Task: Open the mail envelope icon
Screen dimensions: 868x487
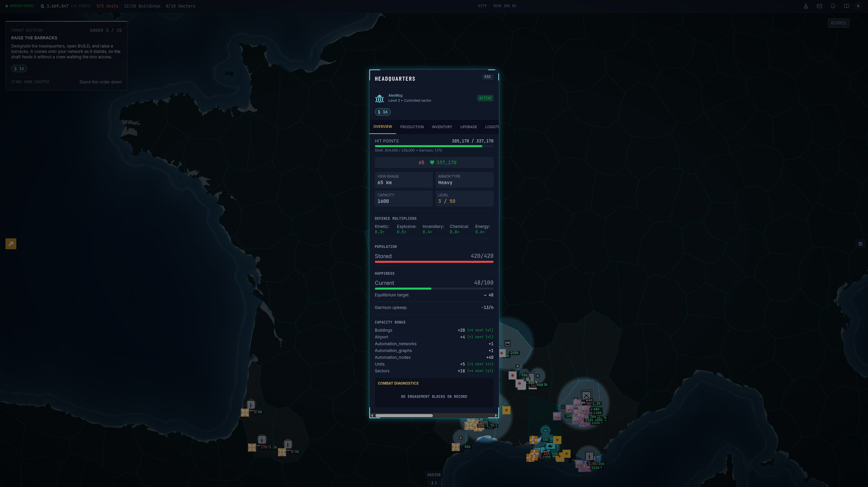Action: coord(819,6)
